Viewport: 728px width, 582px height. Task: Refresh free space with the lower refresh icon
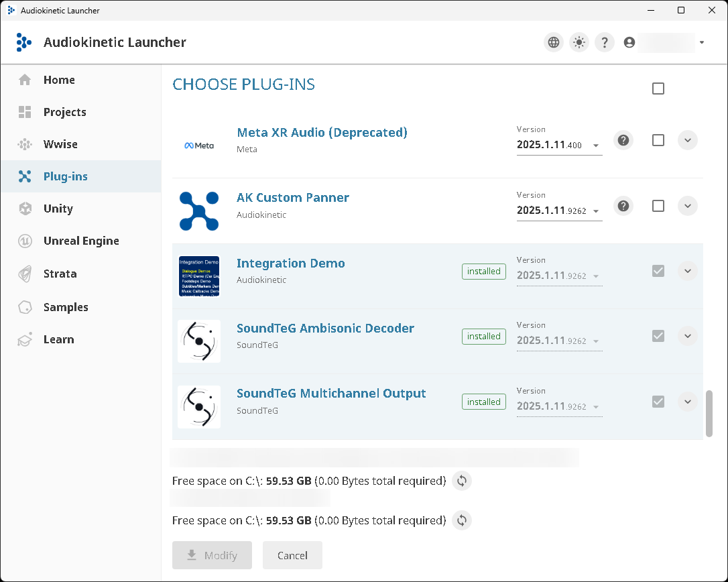[x=461, y=520]
